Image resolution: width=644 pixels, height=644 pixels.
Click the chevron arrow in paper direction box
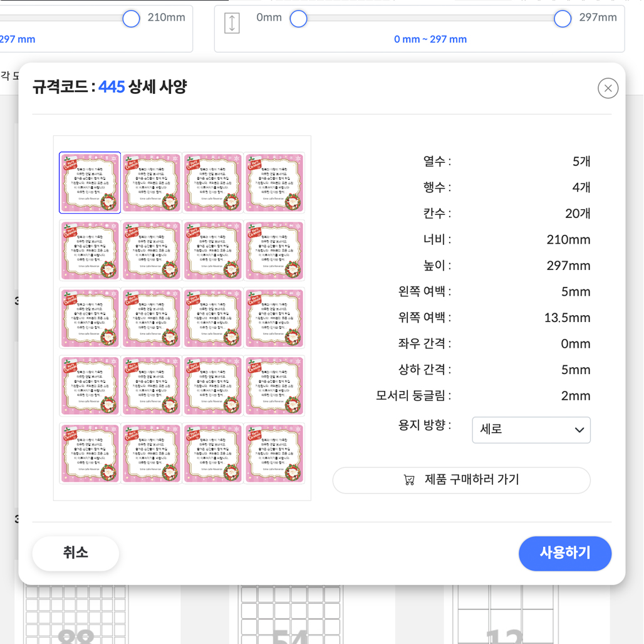tap(579, 430)
